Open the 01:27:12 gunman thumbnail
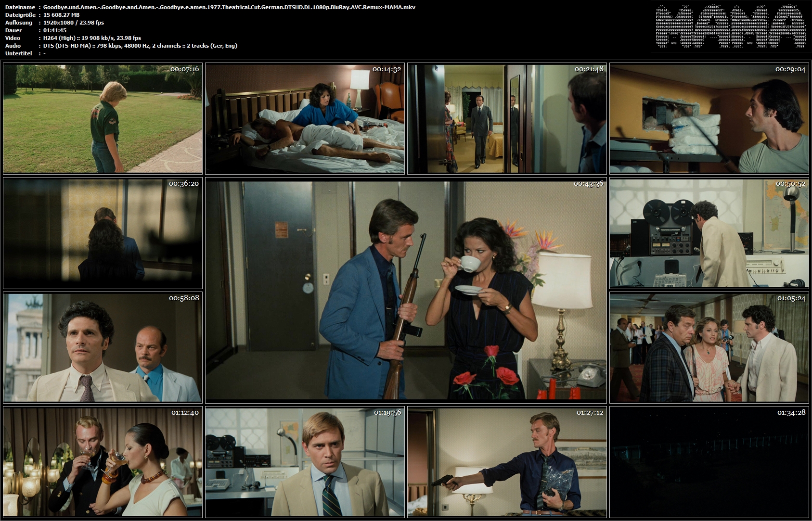 [x=507, y=462]
